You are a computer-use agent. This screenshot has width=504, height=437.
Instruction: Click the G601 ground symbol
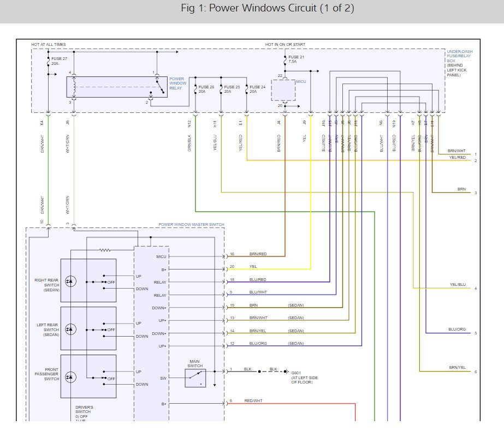click(x=286, y=372)
